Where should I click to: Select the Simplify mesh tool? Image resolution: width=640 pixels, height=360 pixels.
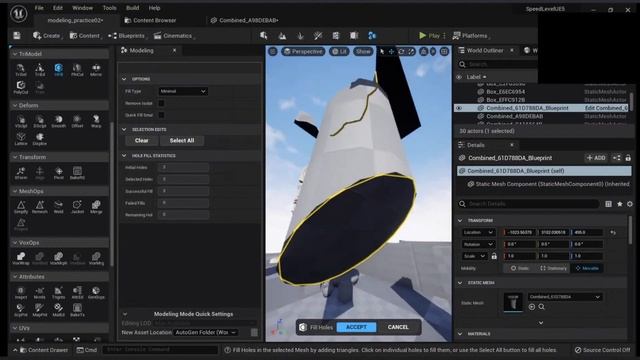tap(21, 207)
